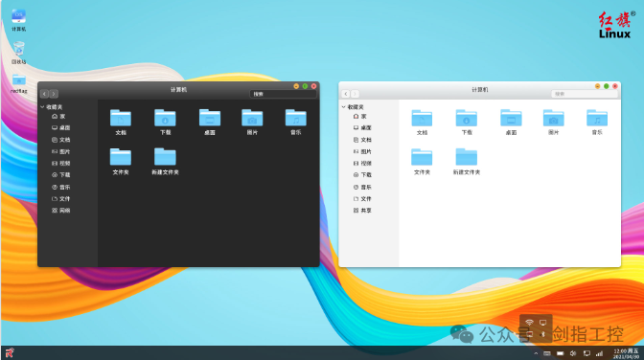Viewport: 644px width, 360px height.
Task: Click the signal strength bars in the taskbar
Action: (x=600, y=353)
